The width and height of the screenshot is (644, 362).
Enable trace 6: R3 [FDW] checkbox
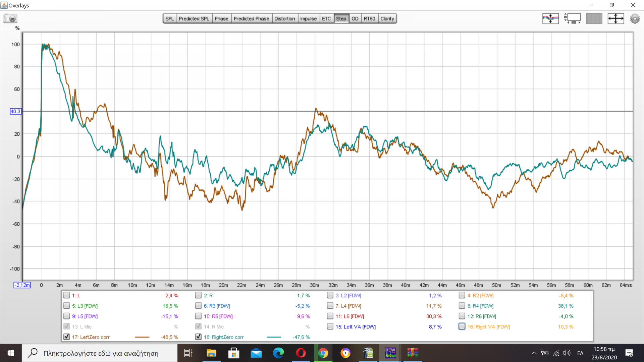[x=198, y=306]
